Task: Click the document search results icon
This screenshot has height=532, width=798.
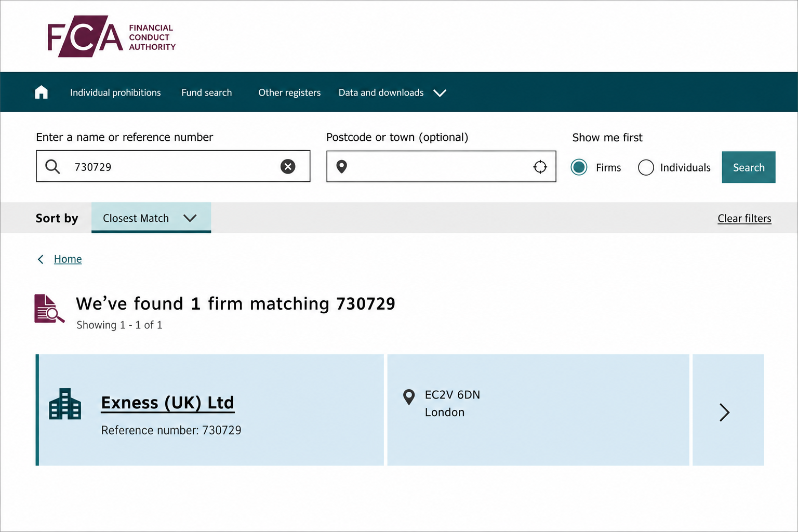Action: click(x=49, y=309)
